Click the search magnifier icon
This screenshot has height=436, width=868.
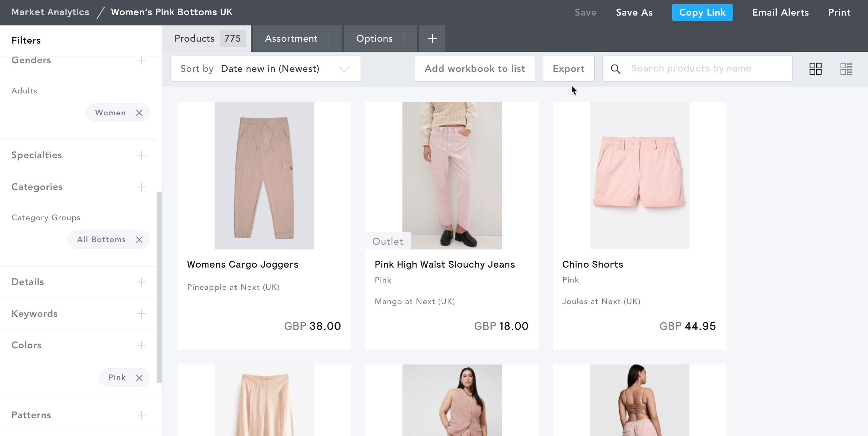coord(616,69)
